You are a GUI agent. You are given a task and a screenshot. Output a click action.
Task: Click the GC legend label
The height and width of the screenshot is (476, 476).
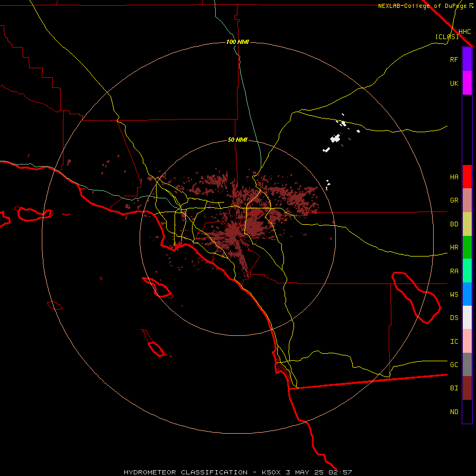click(454, 365)
